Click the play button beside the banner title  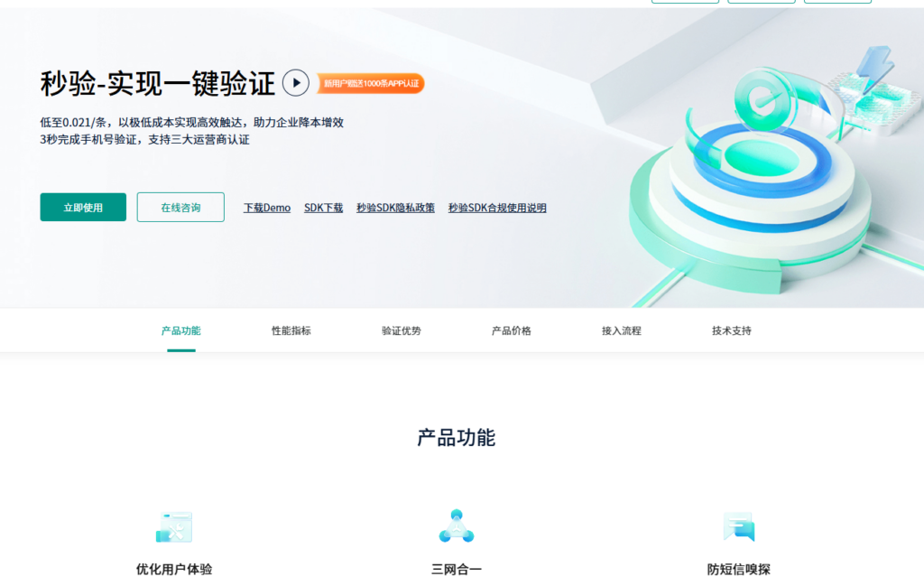[295, 83]
